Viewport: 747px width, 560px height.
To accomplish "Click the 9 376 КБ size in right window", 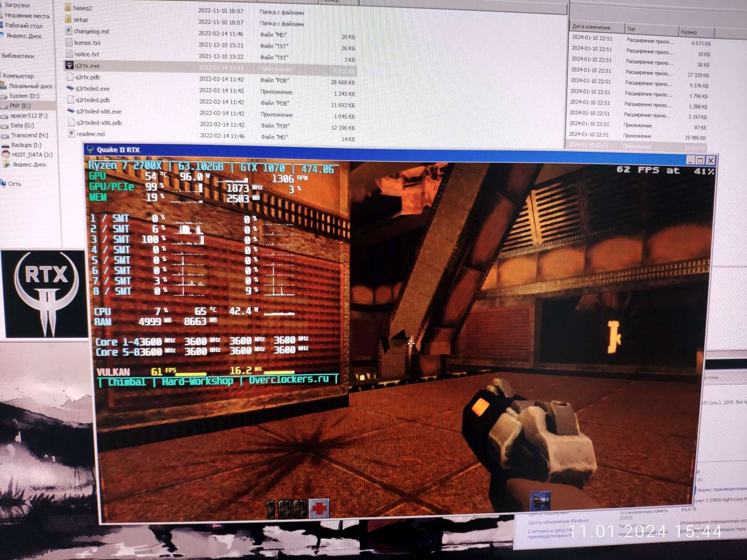I will point(699,86).
